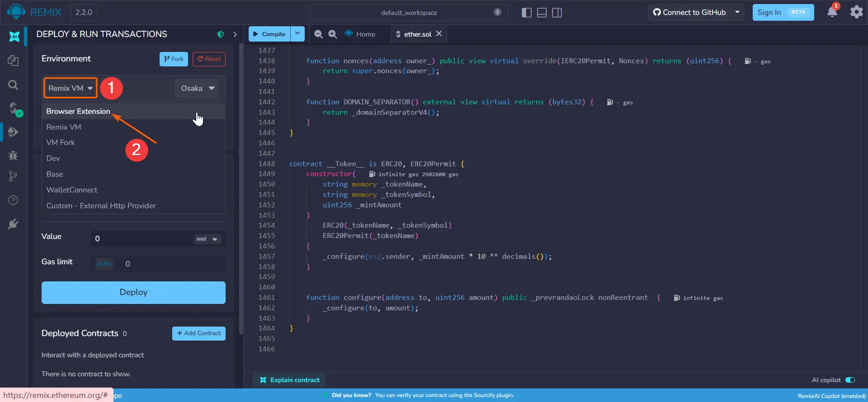Select Custom - External Http Provider option
This screenshot has height=402, width=868.
(133, 206)
